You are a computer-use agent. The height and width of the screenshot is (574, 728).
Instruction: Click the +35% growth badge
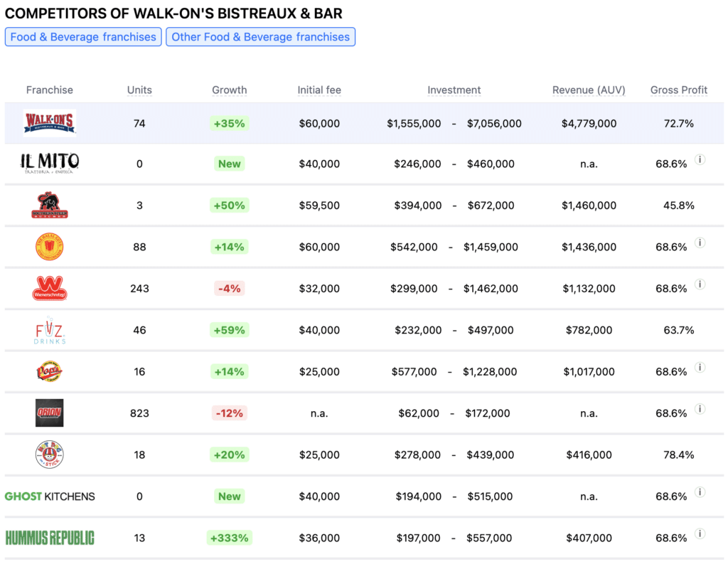230,124
